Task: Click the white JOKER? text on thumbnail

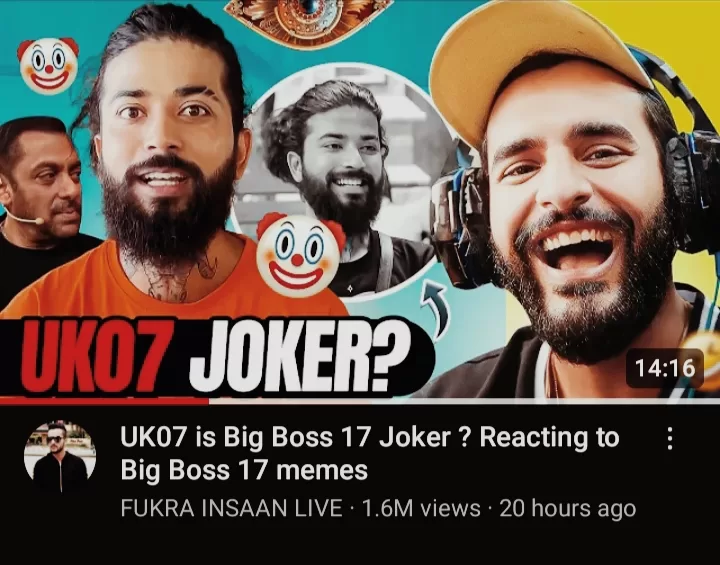Action: click(294, 356)
